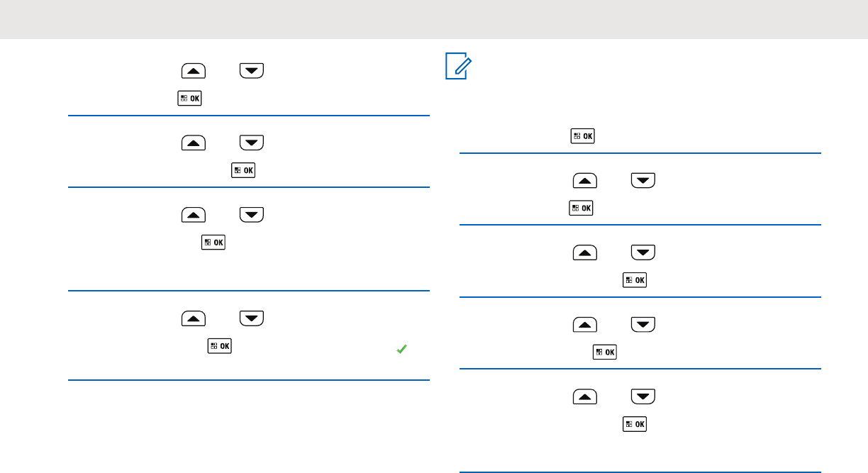Click the green checkmark icon

pos(401,348)
